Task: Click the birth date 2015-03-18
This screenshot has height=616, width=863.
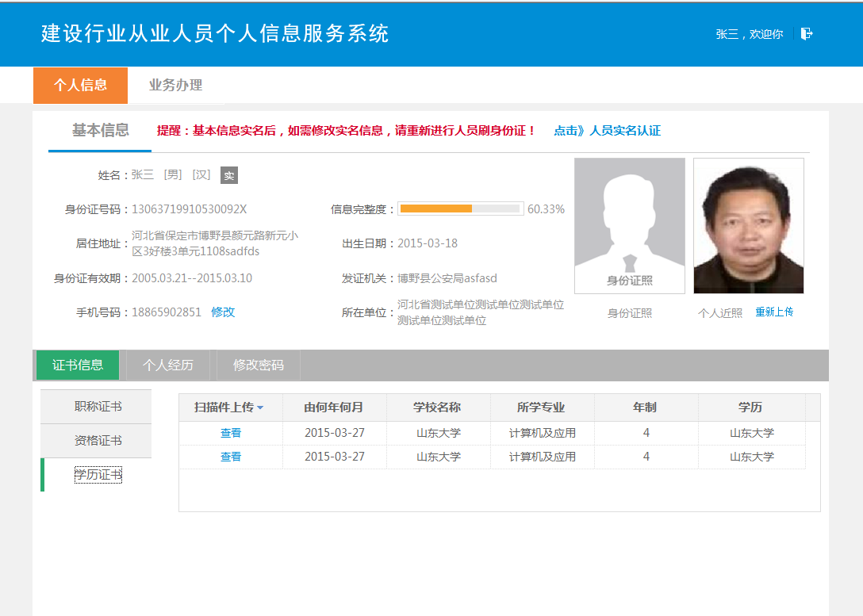Action: pos(428,243)
